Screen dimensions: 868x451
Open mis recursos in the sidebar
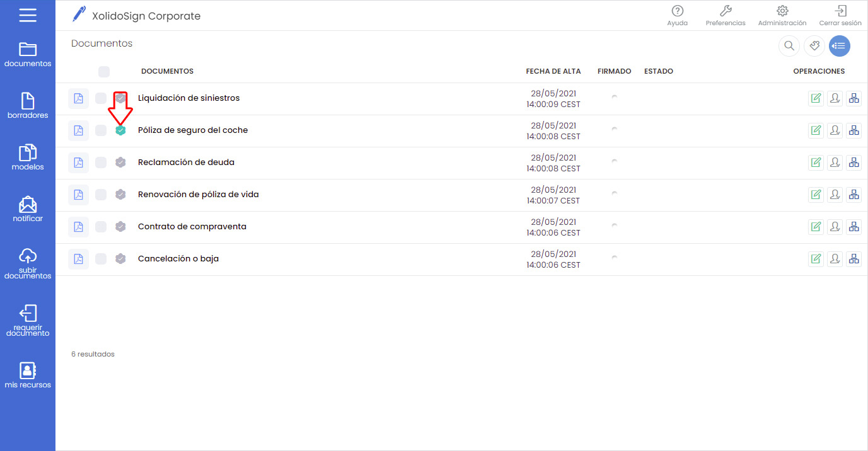28,375
